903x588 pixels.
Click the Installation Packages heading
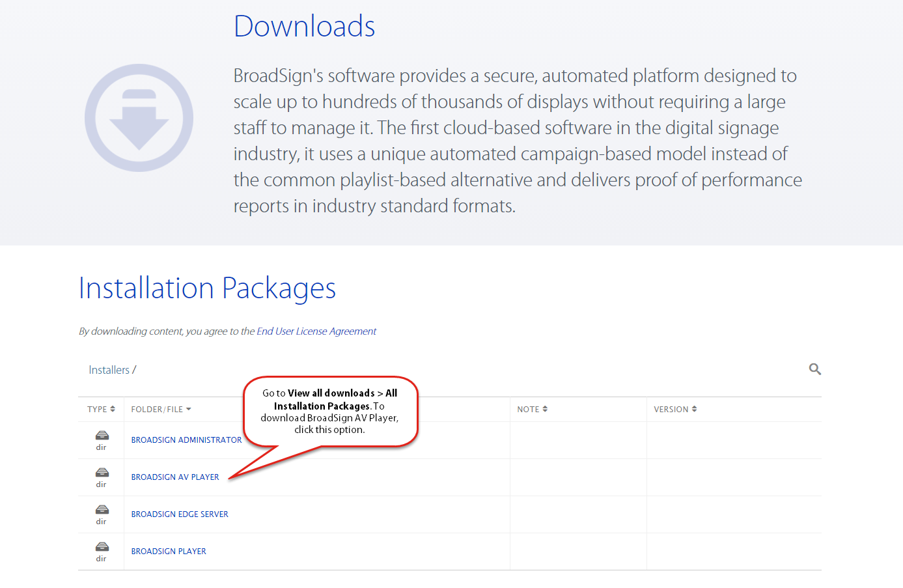click(207, 288)
